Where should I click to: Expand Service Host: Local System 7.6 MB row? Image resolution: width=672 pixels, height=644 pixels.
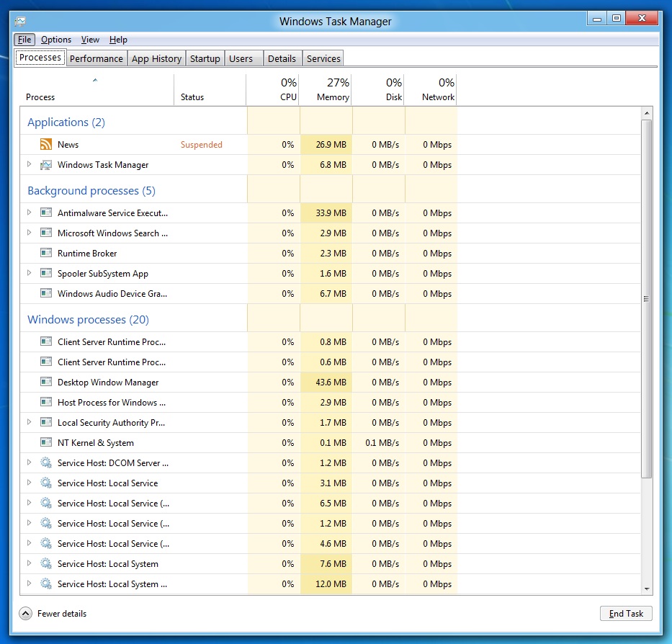coord(29,563)
